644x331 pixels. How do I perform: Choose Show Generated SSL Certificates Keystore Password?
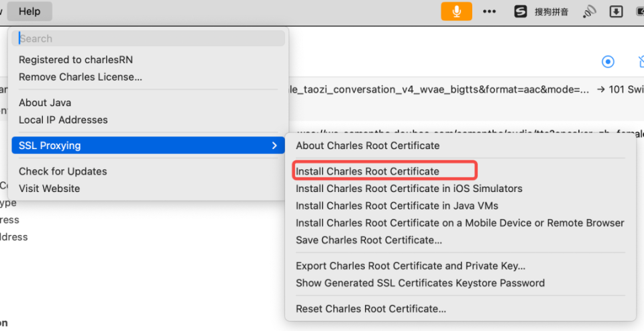420,283
